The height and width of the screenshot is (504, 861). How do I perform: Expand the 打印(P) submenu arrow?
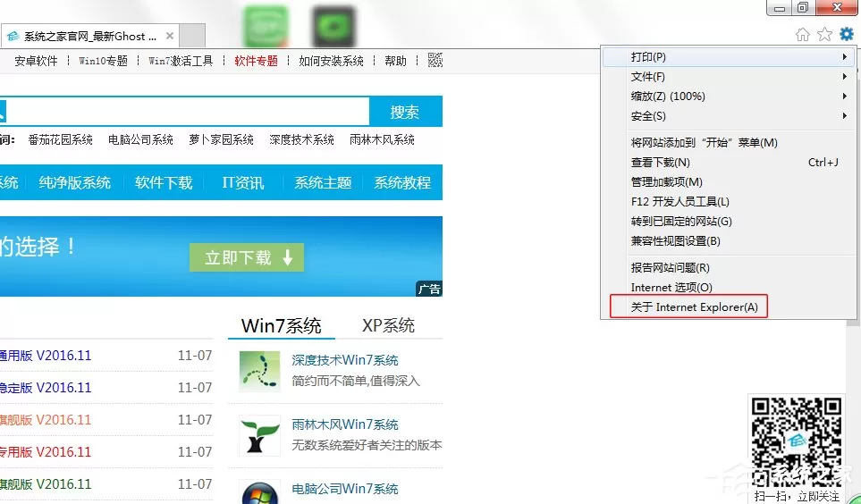coord(845,56)
